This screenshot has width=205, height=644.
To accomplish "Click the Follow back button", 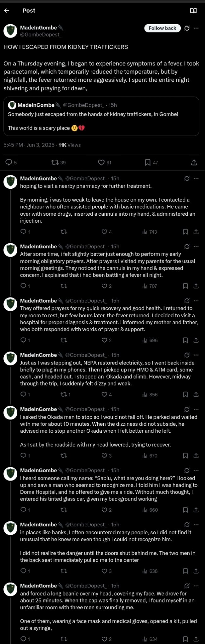I will pyautogui.click(x=162, y=28).
